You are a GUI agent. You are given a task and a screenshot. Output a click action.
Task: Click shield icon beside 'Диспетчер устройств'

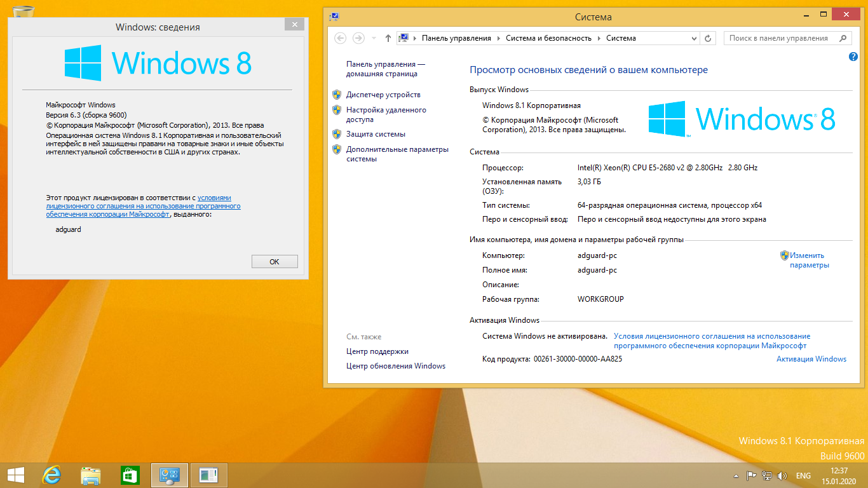(337, 95)
